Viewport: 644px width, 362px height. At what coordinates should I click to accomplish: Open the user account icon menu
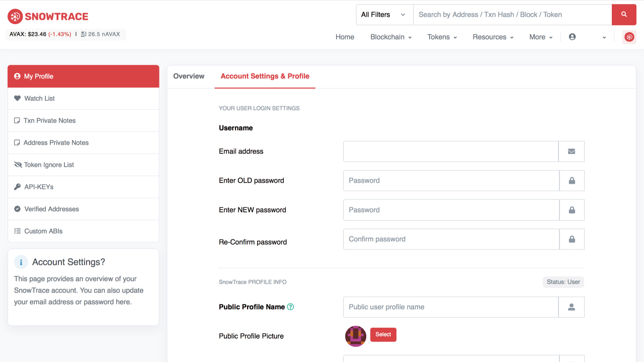pyautogui.click(x=572, y=37)
